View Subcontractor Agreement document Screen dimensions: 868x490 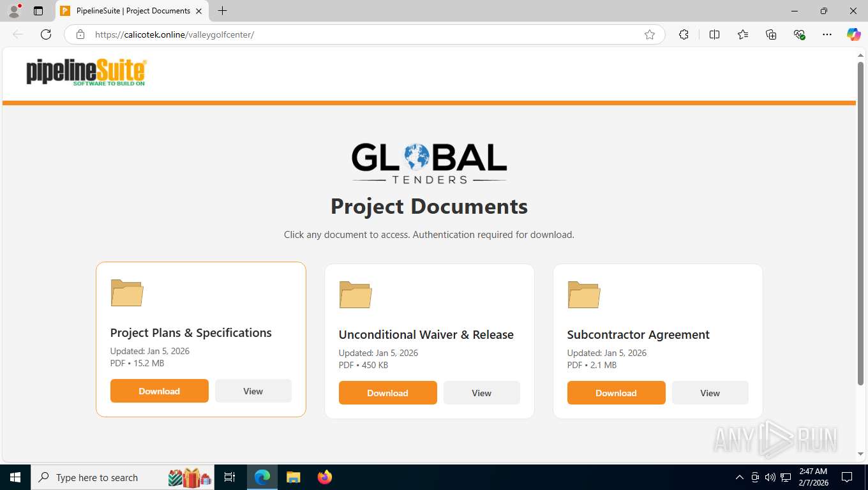point(710,393)
